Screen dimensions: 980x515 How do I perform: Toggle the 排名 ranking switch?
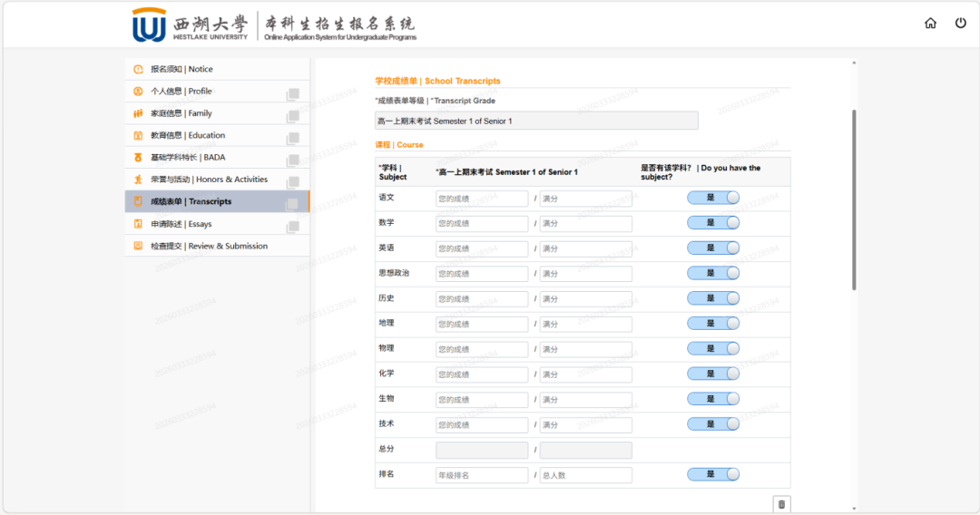(x=713, y=474)
